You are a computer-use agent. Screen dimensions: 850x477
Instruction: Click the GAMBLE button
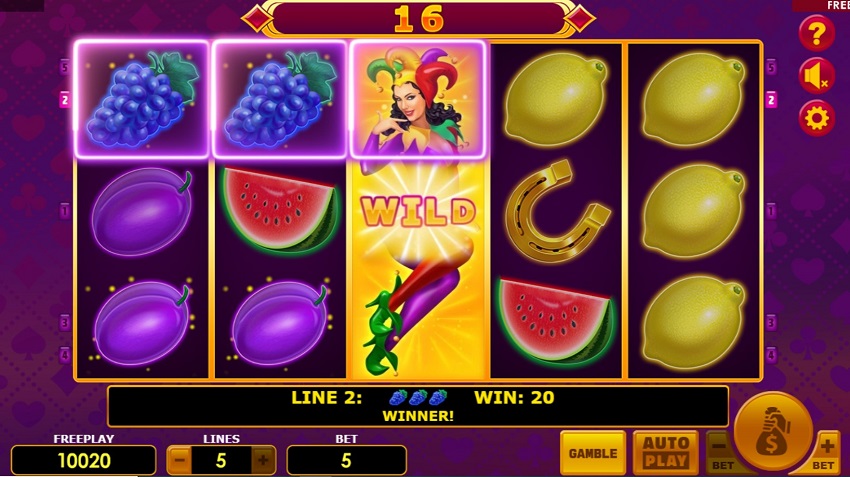click(x=593, y=453)
